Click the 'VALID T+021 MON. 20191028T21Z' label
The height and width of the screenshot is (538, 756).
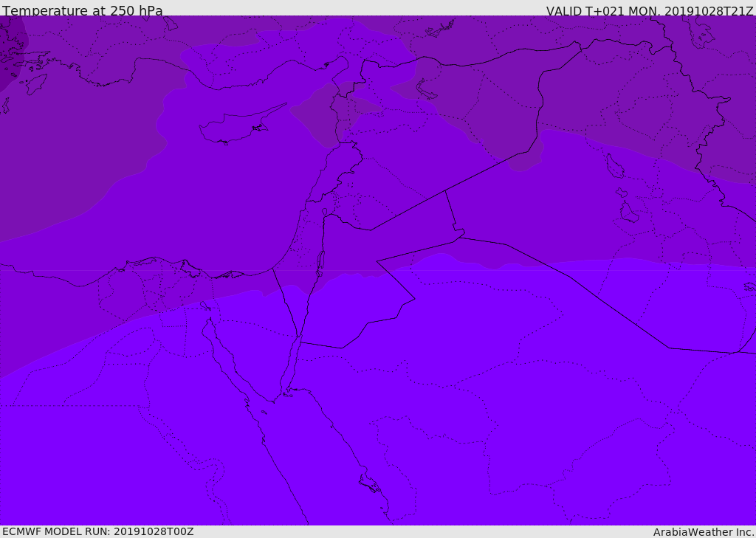pyautogui.click(x=650, y=11)
